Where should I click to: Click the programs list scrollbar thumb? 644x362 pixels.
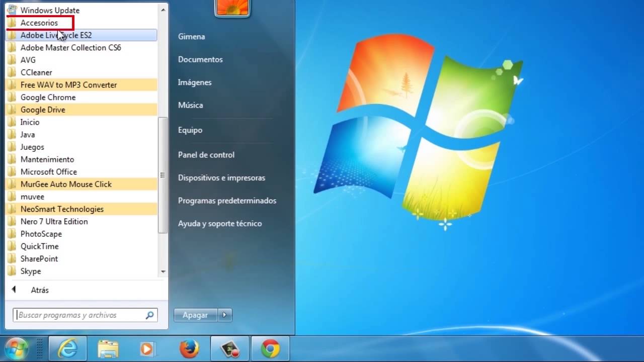[x=163, y=175]
